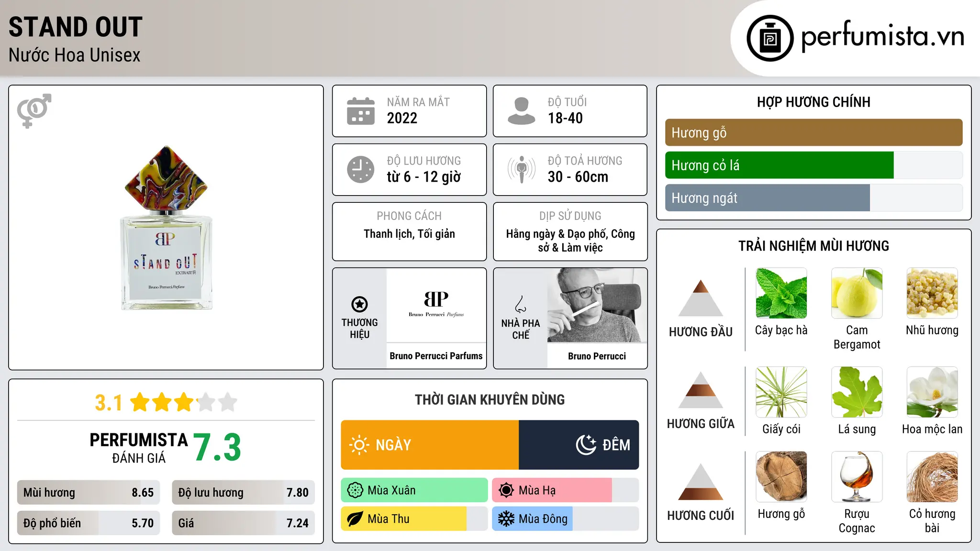Open the Nhũ hương resin thumbnail

(x=932, y=293)
